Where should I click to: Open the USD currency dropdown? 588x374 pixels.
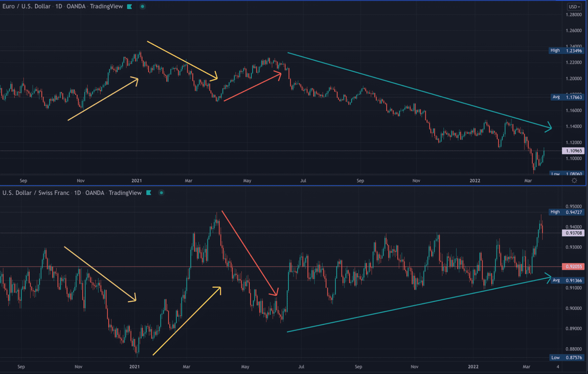click(x=574, y=6)
